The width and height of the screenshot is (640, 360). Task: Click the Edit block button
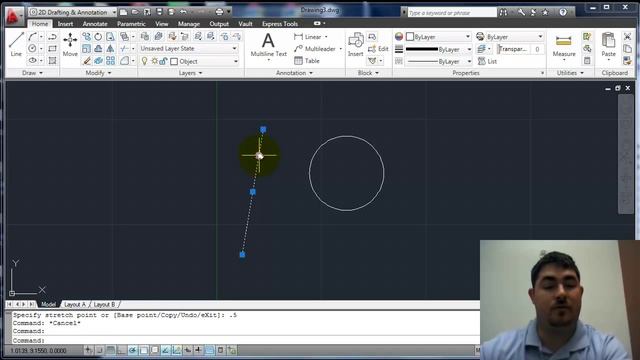(x=378, y=49)
